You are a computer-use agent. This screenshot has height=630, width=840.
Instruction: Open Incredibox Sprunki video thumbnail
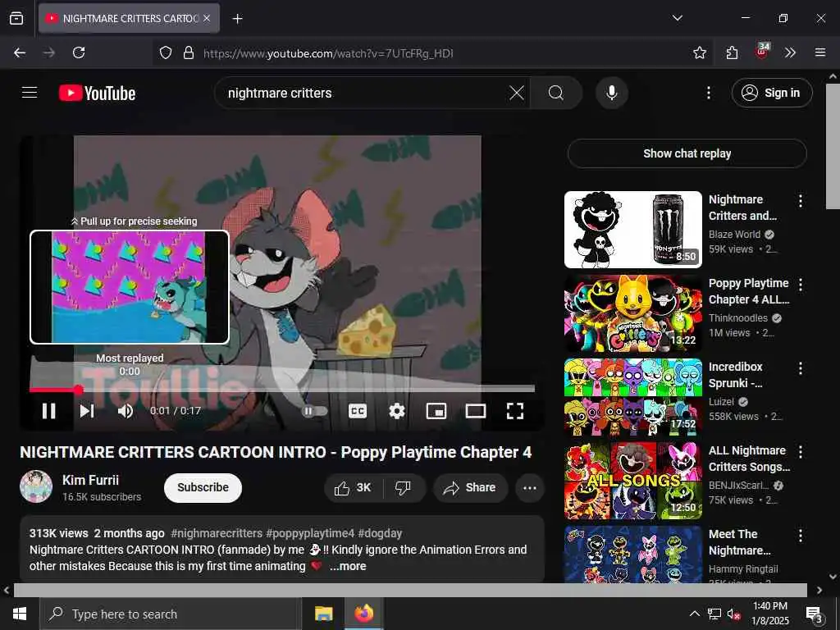click(632, 397)
